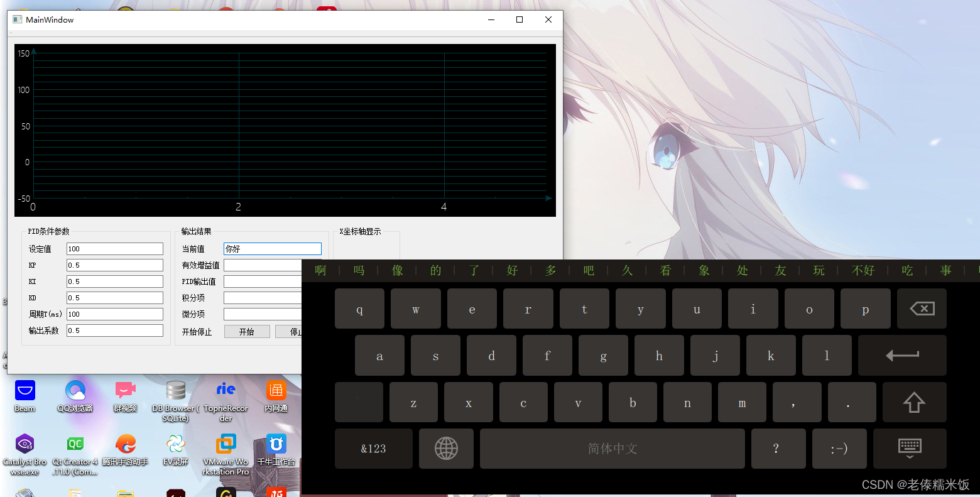Viewport: 980px width, 497px height.
Task: Select the candidate word 好
Action: click(x=511, y=270)
